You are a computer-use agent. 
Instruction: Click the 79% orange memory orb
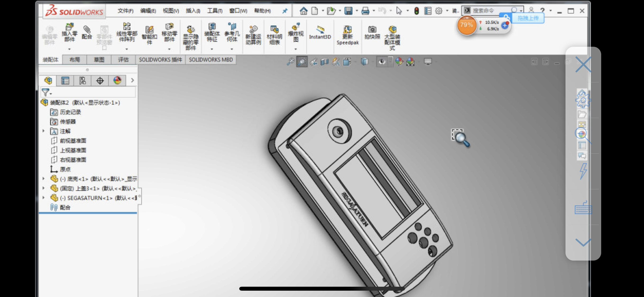pyautogui.click(x=467, y=25)
